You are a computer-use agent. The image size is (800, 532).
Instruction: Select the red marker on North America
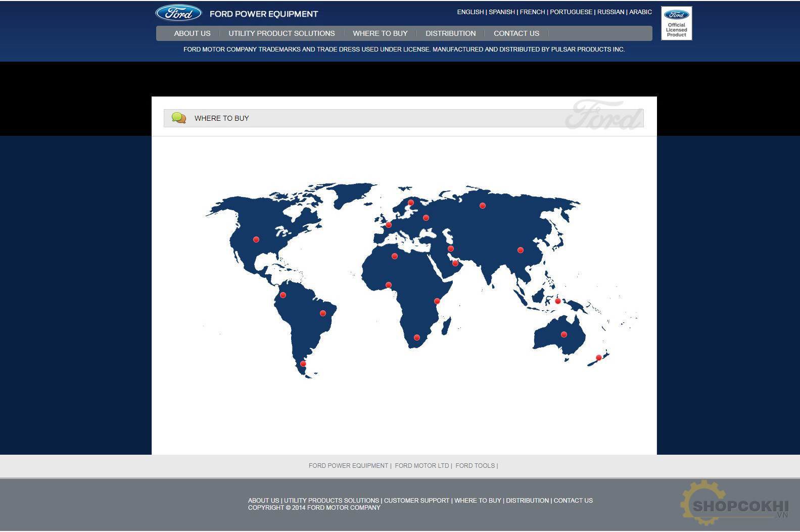256,239
